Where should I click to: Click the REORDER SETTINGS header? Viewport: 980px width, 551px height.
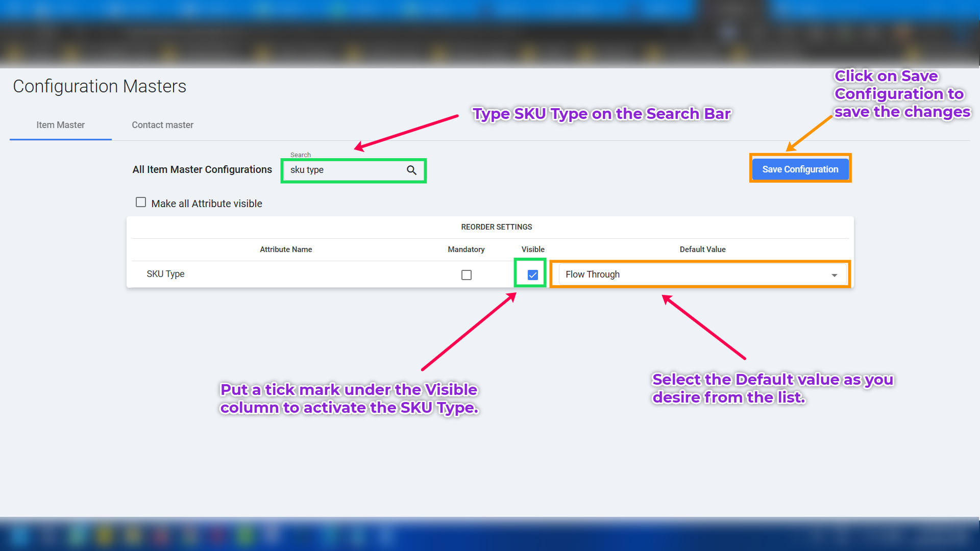tap(496, 227)
